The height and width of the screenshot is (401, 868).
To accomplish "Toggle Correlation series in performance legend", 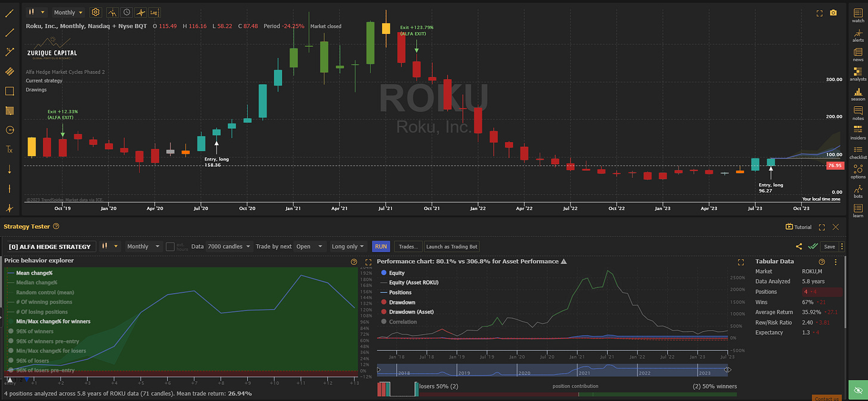I will tap(398, 322).
